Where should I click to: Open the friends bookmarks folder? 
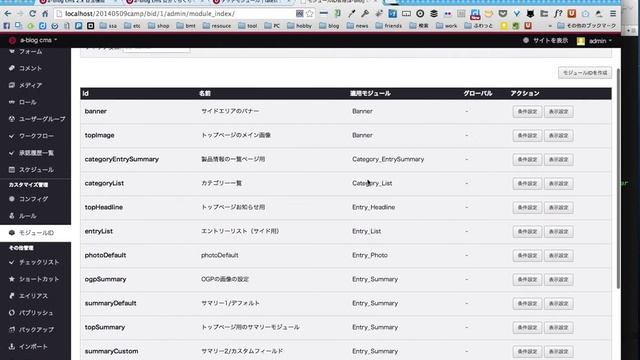point(389,26)
